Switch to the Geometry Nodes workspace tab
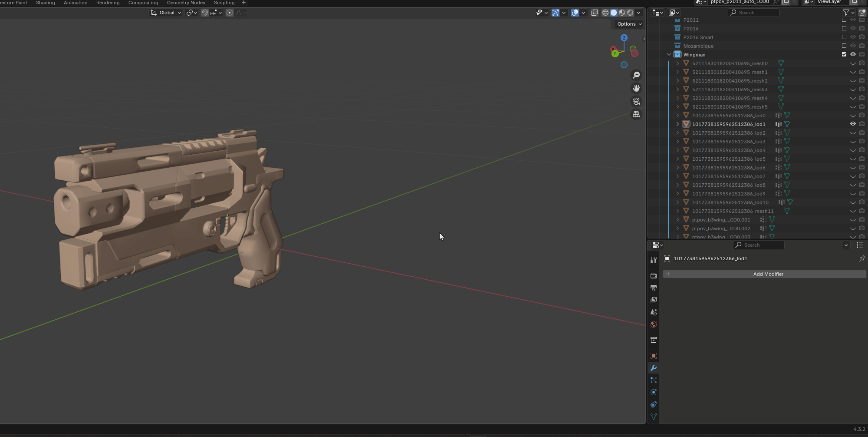This screenshot has width=868, height=437. 186,3
